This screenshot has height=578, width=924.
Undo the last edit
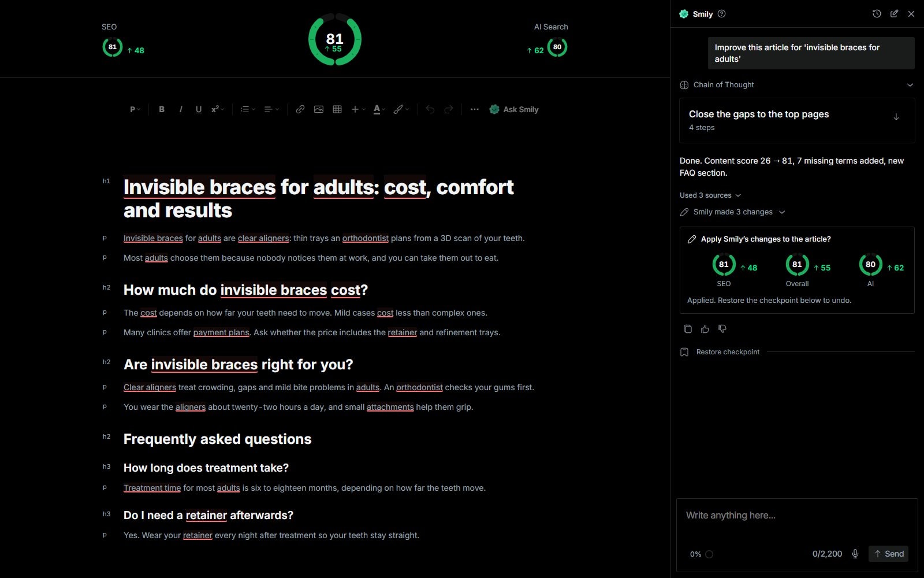click(430, 109)
